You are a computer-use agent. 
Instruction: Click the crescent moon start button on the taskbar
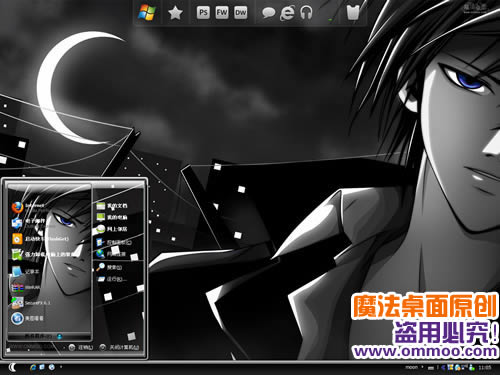tap(13, 367)
